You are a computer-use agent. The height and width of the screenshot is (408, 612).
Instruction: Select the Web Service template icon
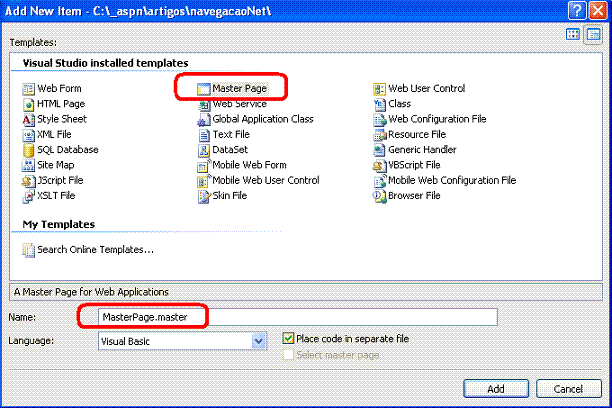coord(204,104)
